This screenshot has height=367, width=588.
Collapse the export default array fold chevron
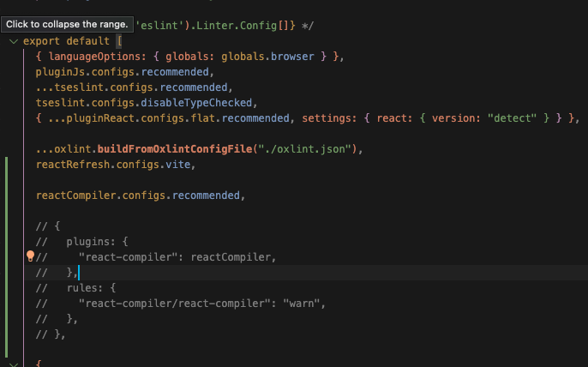(13, 41)
